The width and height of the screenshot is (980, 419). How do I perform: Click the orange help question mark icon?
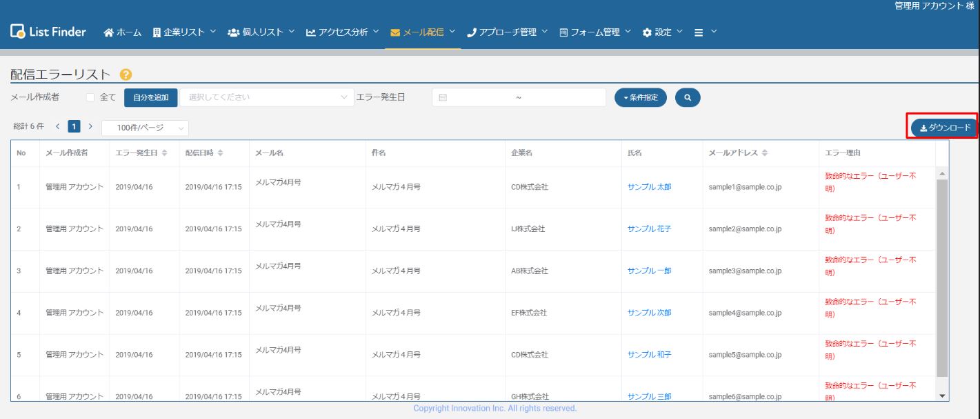pyautogui.click(x=125, y=75)
